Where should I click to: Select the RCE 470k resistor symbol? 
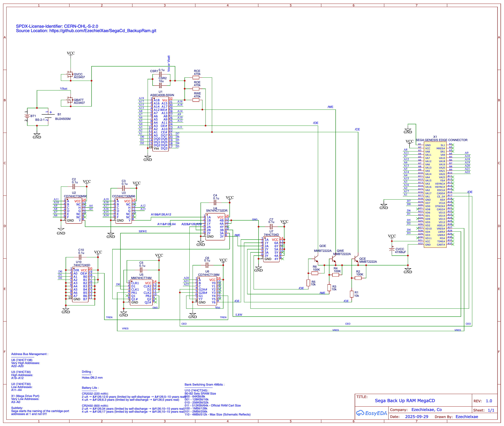(196, 78)
